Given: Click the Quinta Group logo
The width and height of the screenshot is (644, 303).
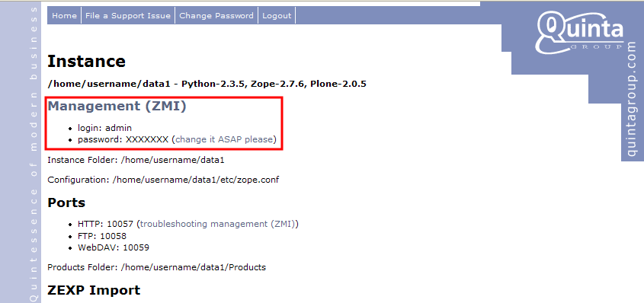Looking at the screenshot, I should coord(579,32).
